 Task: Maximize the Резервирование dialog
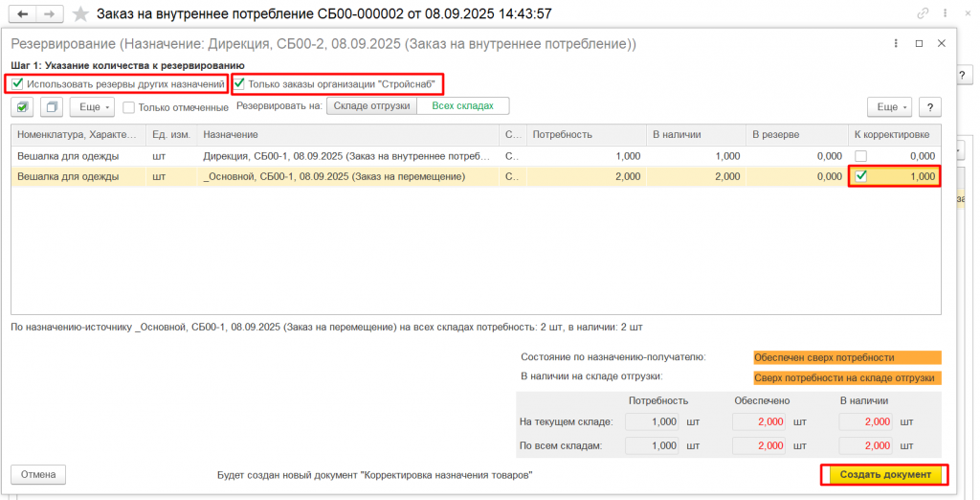click(919, 44)
